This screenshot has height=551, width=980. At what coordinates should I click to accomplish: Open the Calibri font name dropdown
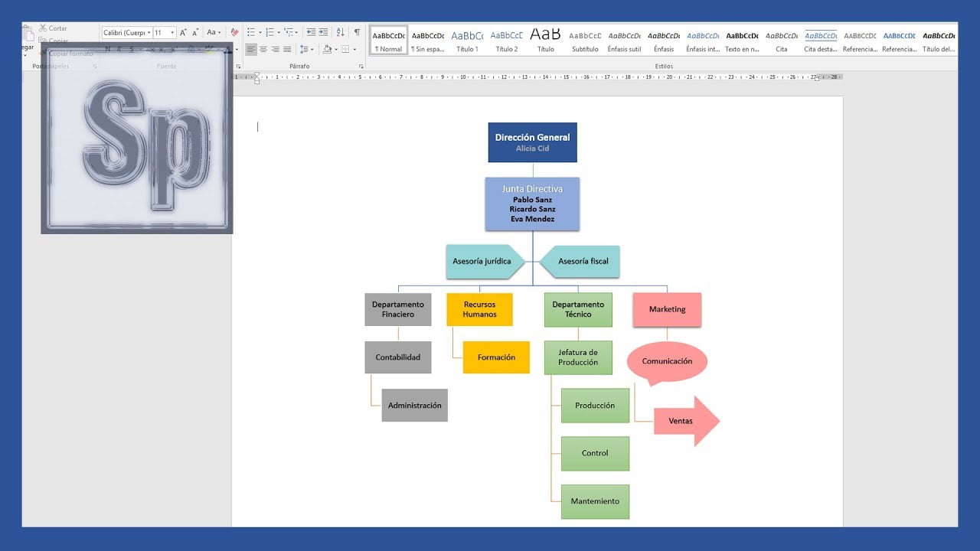(x=149, y=33)
